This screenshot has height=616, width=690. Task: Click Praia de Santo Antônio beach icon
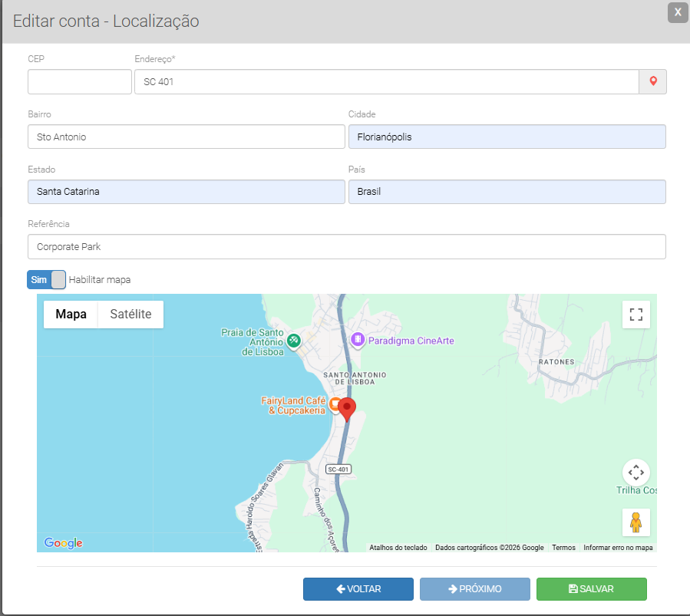293,339
